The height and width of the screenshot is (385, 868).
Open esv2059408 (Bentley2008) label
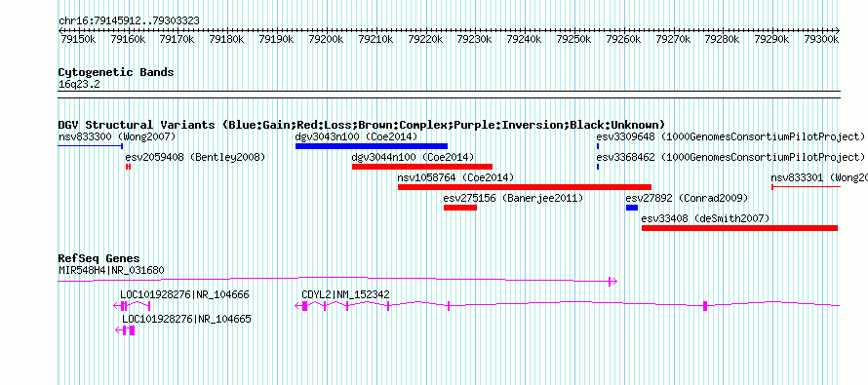[x=195, y=157]
